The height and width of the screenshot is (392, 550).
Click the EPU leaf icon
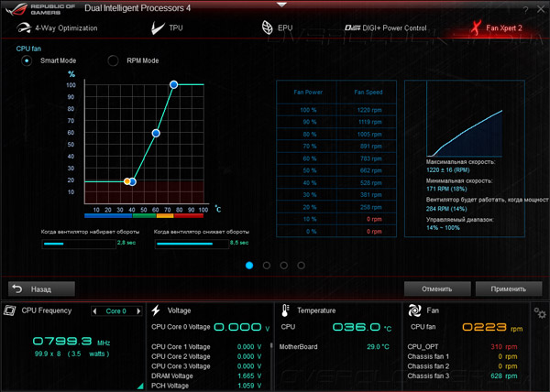[x=268, y=27]
